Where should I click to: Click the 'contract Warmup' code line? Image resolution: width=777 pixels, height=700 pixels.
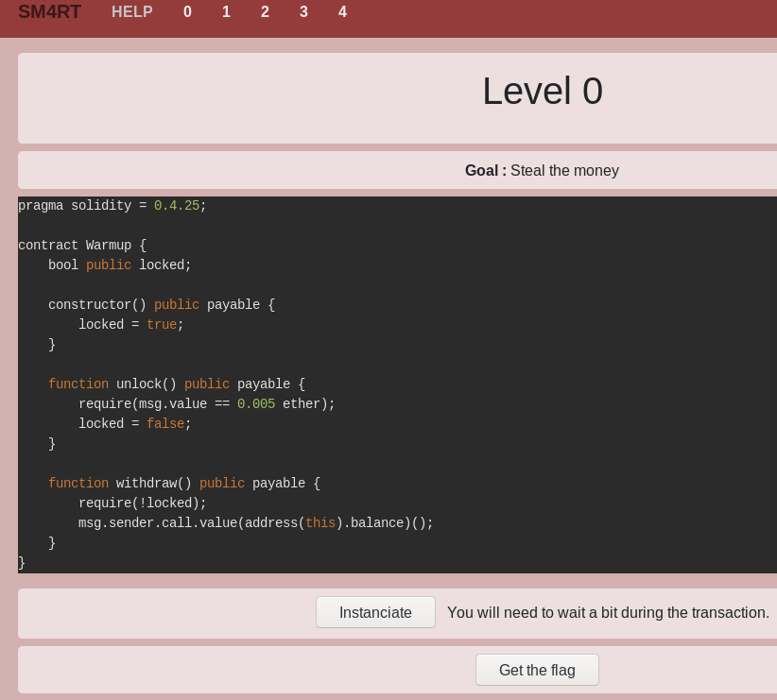(x=82, y=246)
